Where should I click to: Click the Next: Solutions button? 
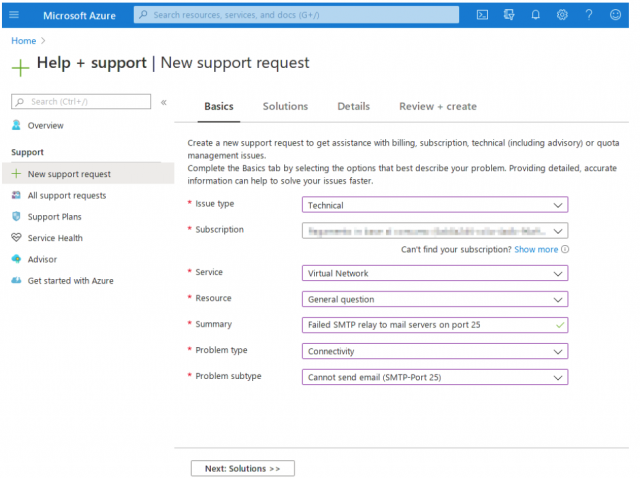click(242, 468)
